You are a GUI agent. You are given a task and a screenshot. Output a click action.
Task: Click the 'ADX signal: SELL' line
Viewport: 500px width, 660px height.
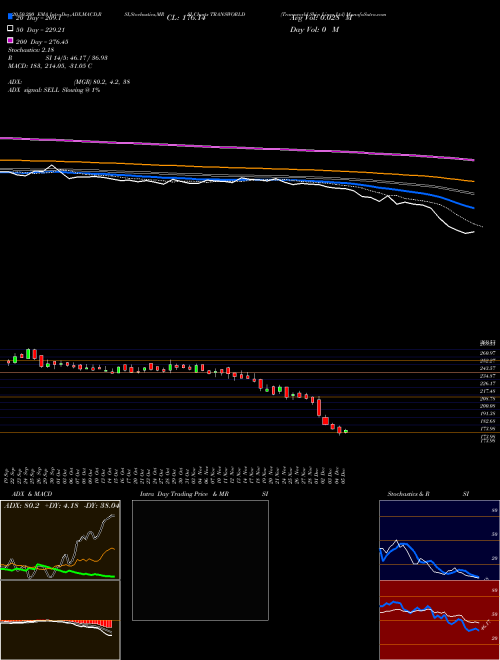tap(54, 90)
